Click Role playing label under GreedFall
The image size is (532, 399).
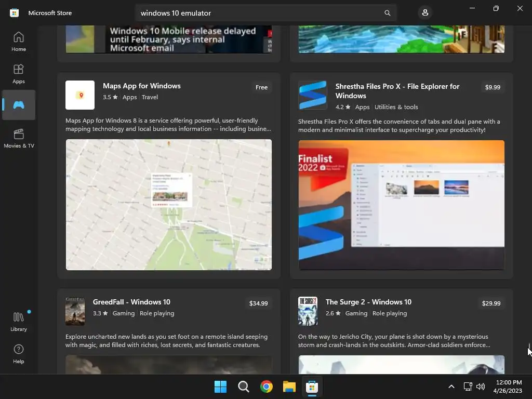click(157, 313)
